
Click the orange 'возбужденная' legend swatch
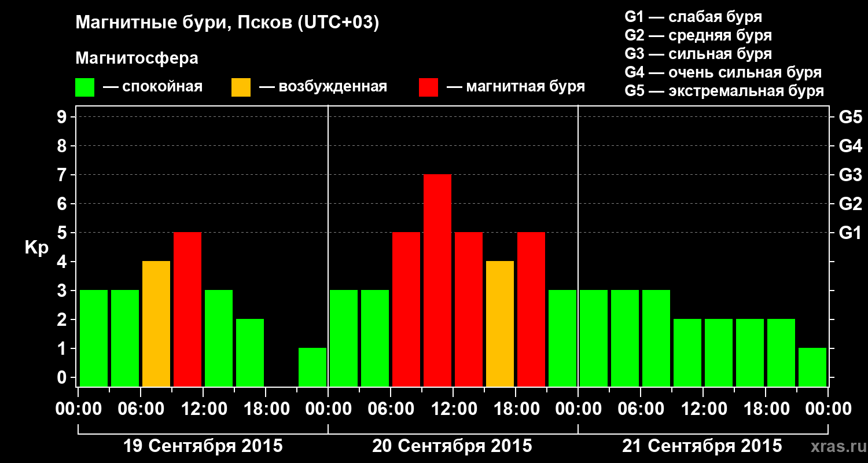pos(241,87)
